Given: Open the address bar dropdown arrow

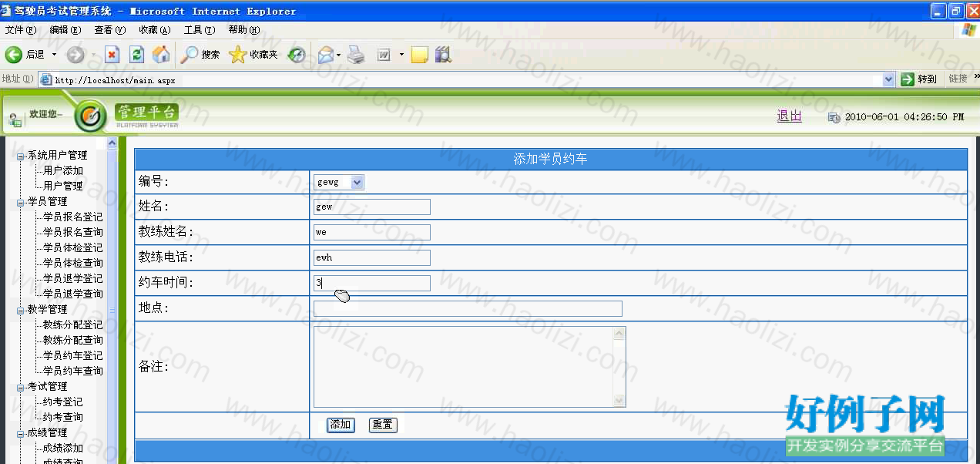Looking at the screenshot, I should 888,79.
